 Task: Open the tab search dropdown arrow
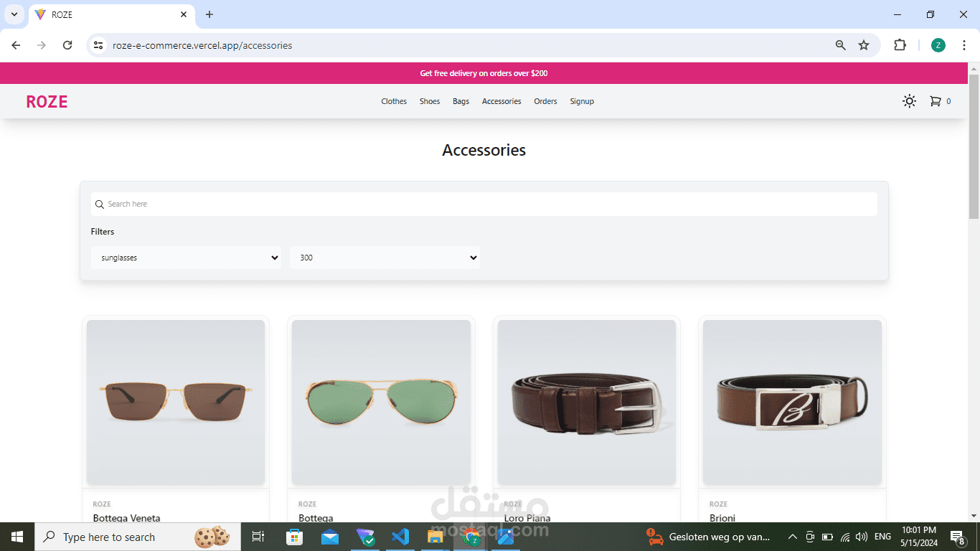pyautogui.click(x=14, y=14)
